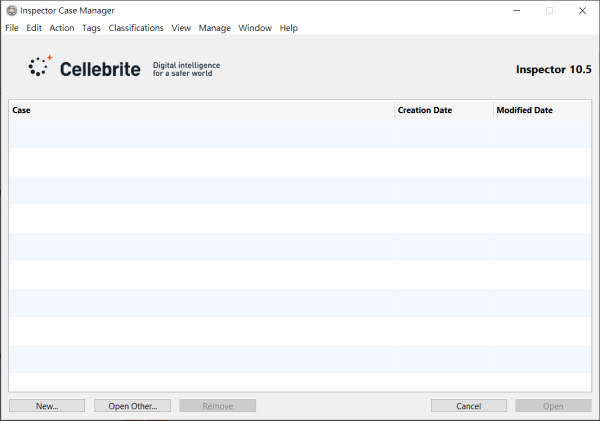Open the View menu
Screen dimensions: 600x421
tap(181, 28)
